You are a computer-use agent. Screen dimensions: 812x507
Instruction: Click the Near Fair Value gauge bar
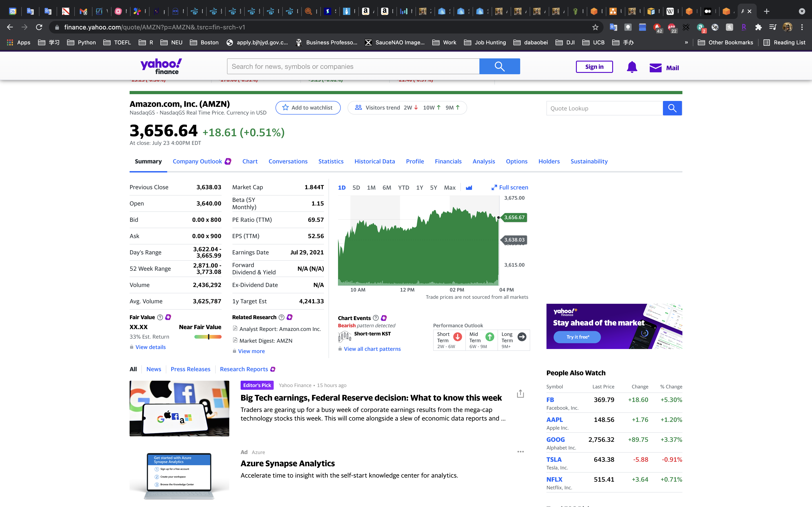click(208, 337)
